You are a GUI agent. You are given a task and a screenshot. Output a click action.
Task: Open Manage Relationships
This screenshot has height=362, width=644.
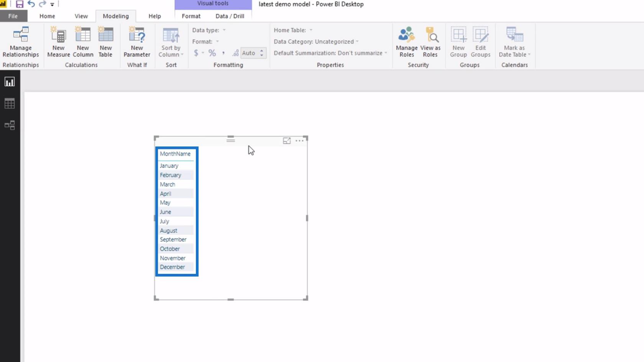point(21,42)
